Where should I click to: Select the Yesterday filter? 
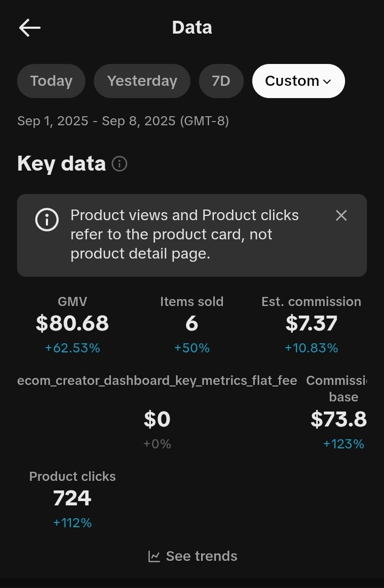tap(142, 81)
